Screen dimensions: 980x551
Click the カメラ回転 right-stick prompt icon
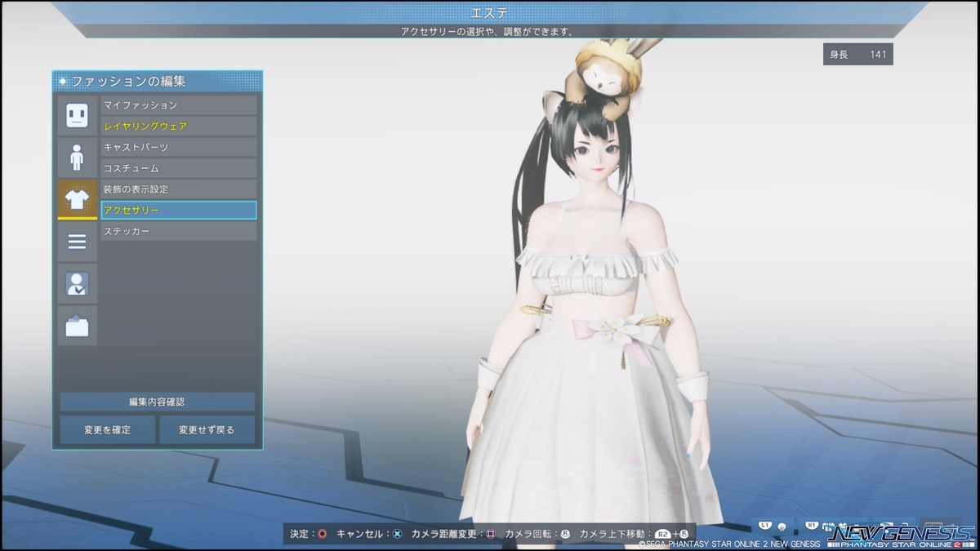click(564, 534)
